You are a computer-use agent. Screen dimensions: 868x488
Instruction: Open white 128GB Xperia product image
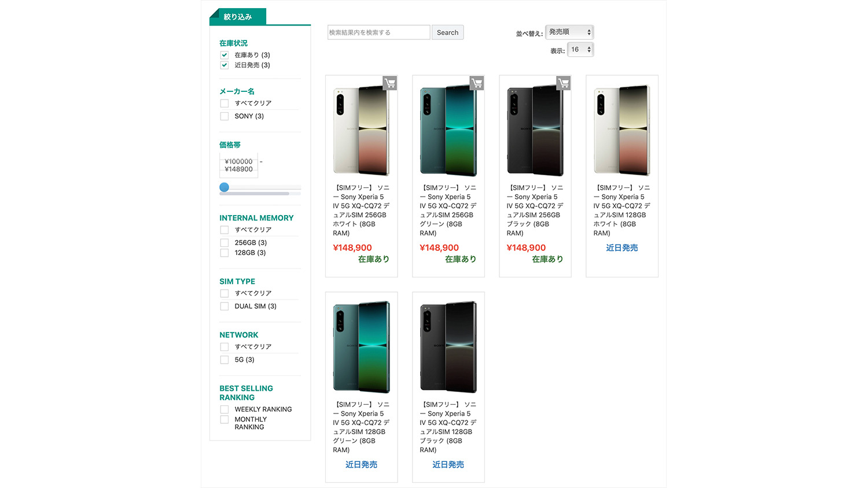tap(622, 131)
